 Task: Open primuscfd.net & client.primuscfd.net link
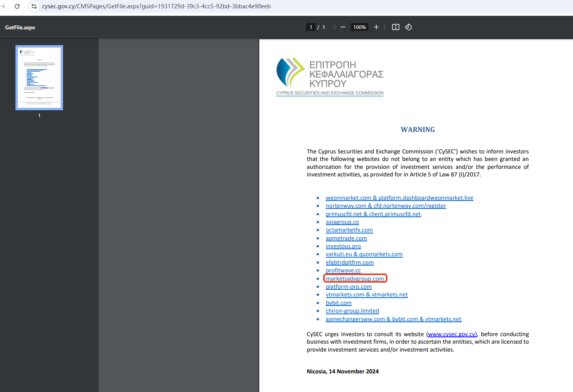(x=373, y=214)
